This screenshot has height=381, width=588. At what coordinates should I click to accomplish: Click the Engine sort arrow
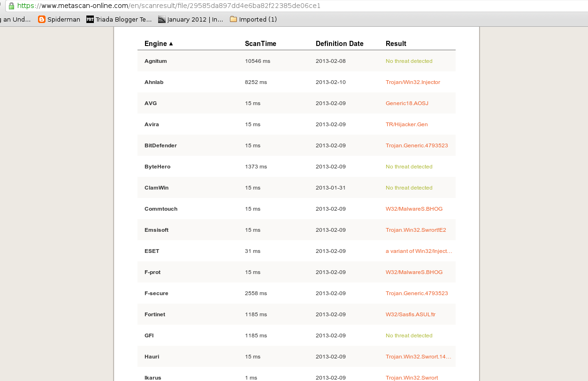click(x=171, y=44)
